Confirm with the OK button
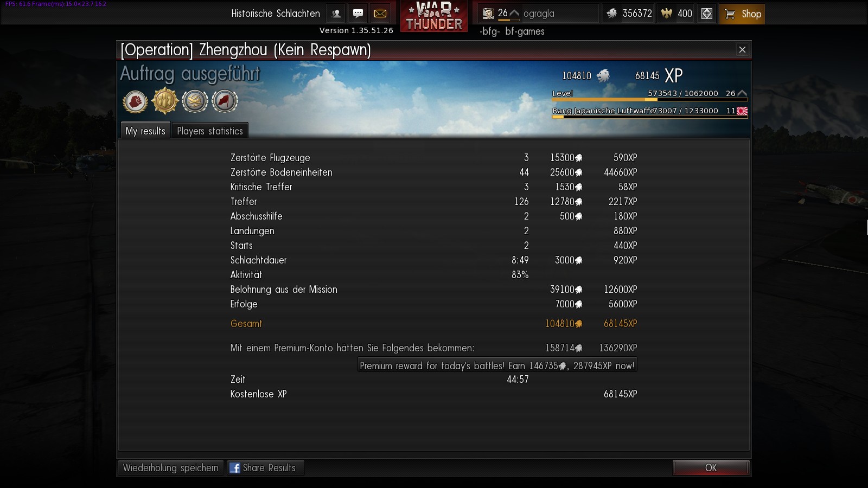Screen dimensions: 868x488 pos(711,468)
